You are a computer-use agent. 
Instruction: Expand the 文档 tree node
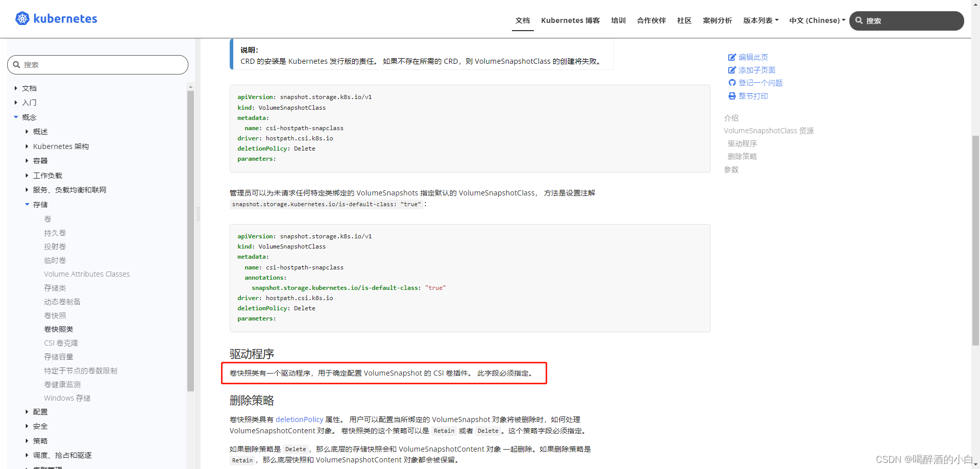16,88
